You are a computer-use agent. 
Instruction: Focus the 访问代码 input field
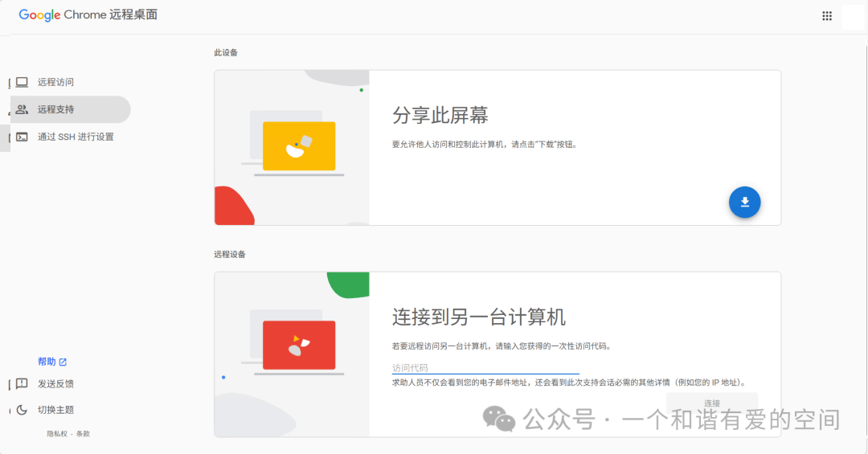[x=485, y=368]
